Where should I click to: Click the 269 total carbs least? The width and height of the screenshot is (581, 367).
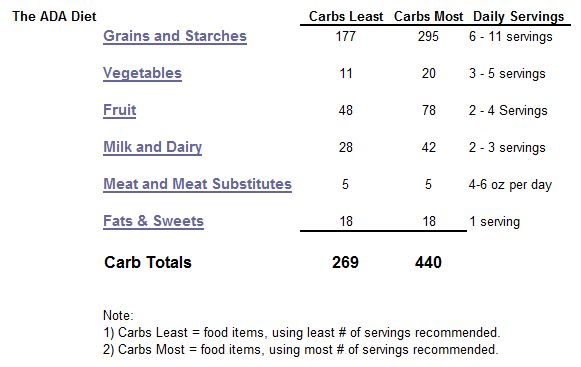pos(345,262)
